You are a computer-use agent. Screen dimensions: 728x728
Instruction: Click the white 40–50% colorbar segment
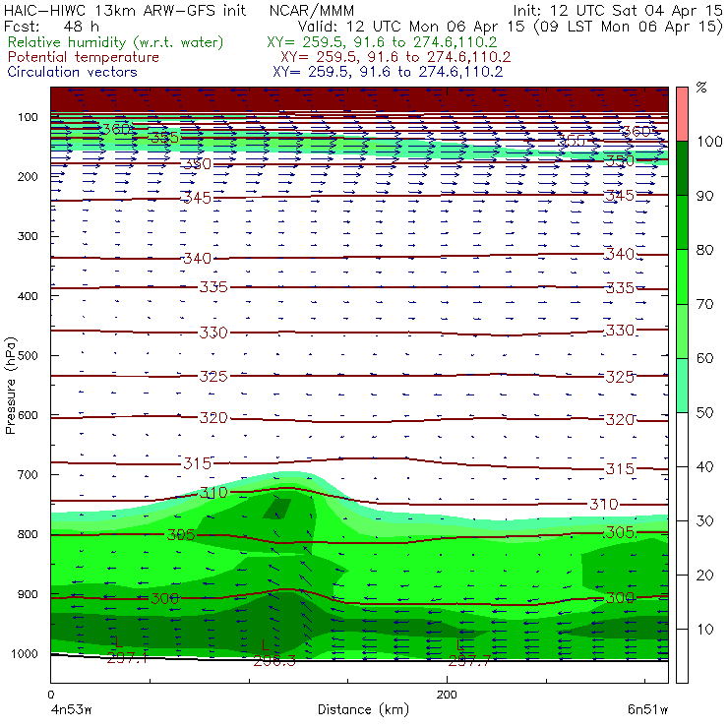tap(682, 439)
